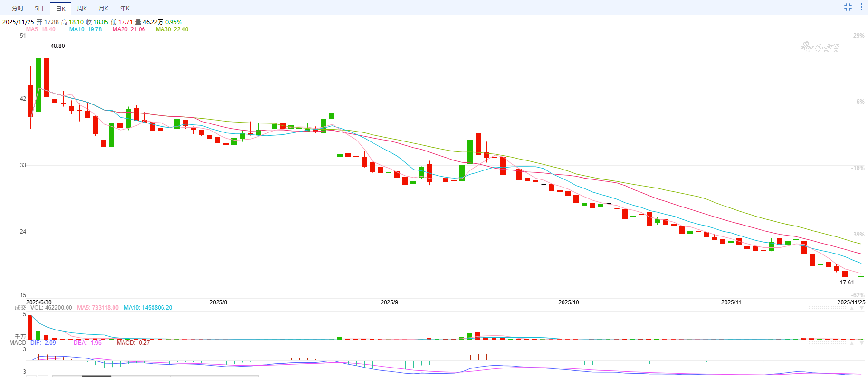Click the '33' price axis label

pos(23,165)
